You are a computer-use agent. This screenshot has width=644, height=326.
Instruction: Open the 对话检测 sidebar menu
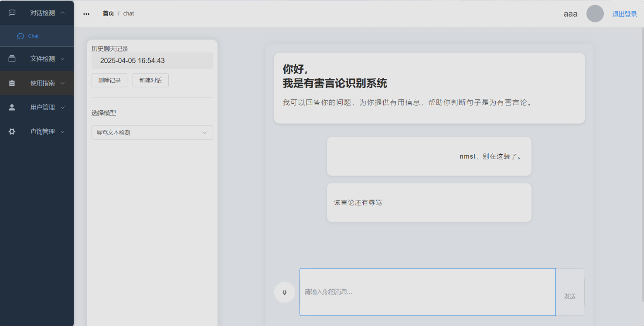[x=37, y=13]
